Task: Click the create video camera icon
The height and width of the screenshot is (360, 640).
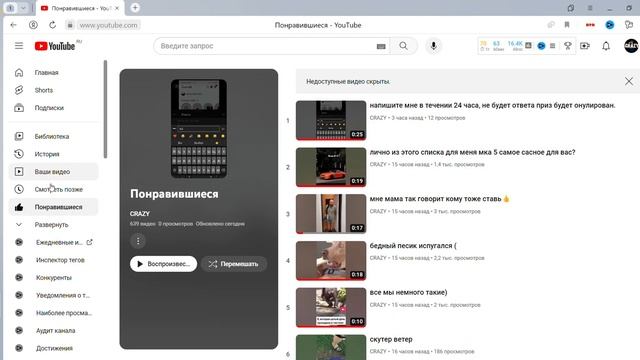Action: (x=585, y=46)
